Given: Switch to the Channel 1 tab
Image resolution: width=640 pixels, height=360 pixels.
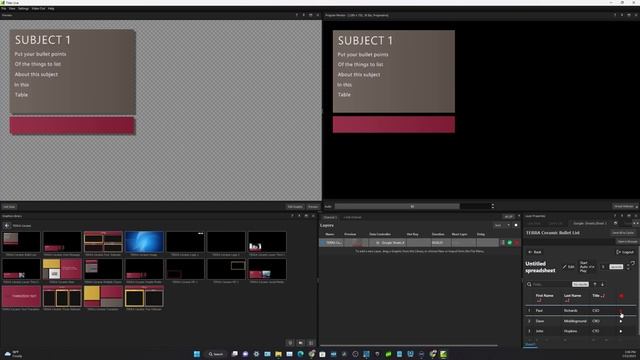Looking at the screenshot, I should 330,217.
